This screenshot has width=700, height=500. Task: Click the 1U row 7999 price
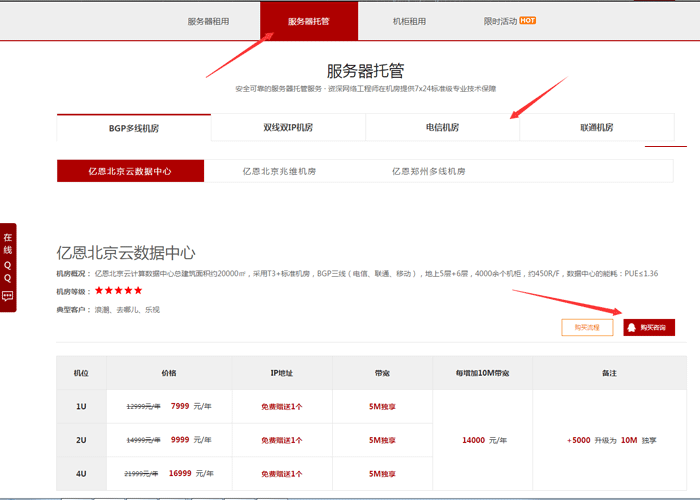(x=180, y=406)
